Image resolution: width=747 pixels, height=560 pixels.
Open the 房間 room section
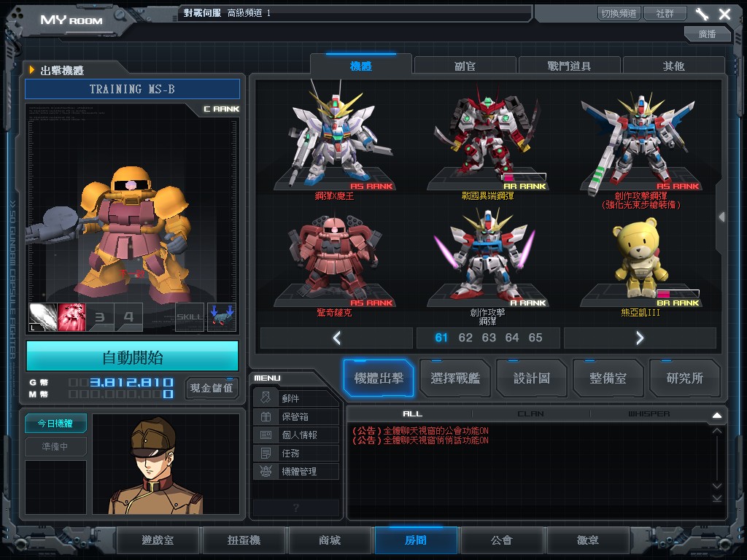tap(416, 540)
